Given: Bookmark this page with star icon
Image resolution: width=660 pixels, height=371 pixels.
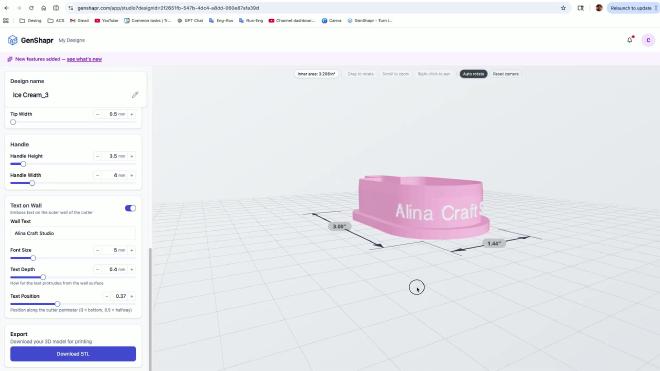Looking at the screenshot, I should pyautogui.click(x=563, y=8).
